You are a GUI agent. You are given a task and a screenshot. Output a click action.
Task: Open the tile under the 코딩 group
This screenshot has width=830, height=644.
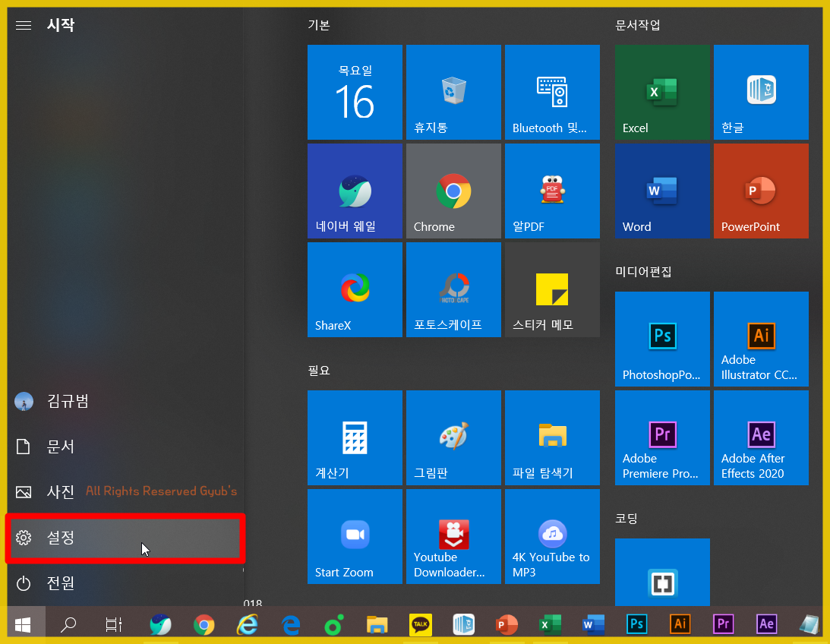pos(662,573)
